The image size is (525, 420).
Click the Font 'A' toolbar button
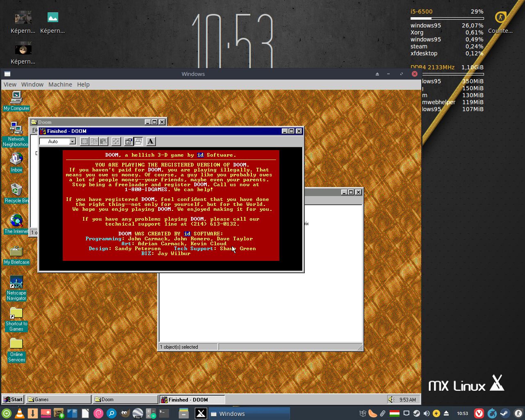(151, 142)
